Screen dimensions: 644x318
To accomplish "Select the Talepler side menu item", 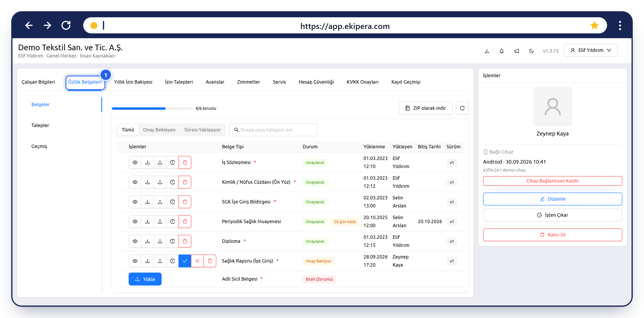I will (40, 125).
